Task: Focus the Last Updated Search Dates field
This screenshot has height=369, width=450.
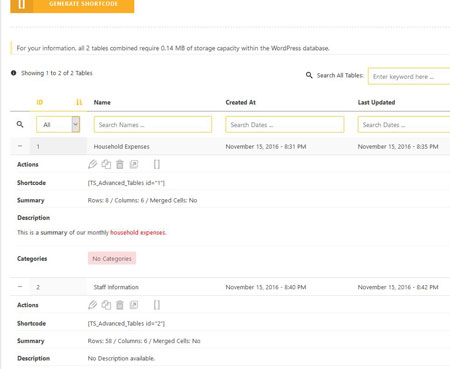Action: [x=404, y=124]
